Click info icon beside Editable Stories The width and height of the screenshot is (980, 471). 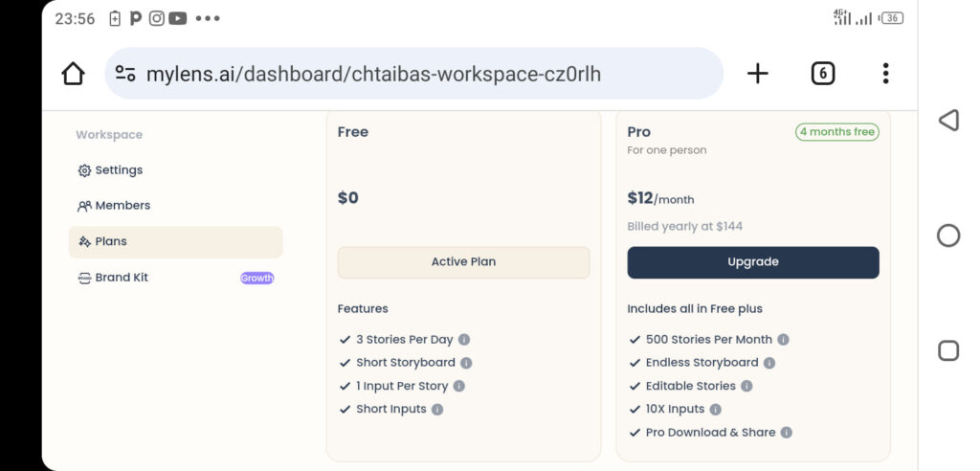pos(746,386)
